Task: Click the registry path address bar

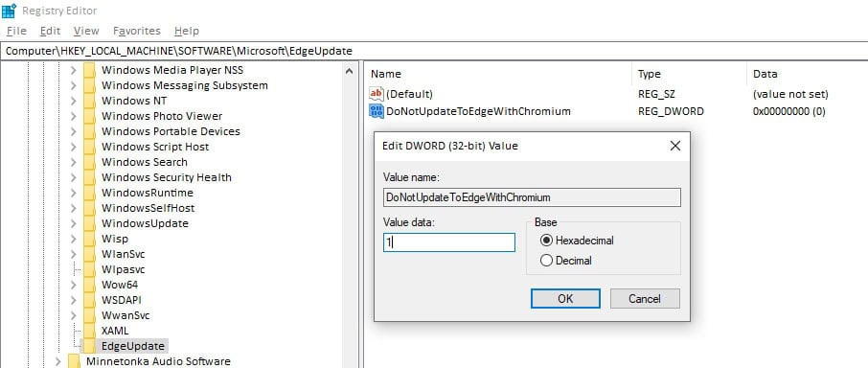Action: click(434, 51)
